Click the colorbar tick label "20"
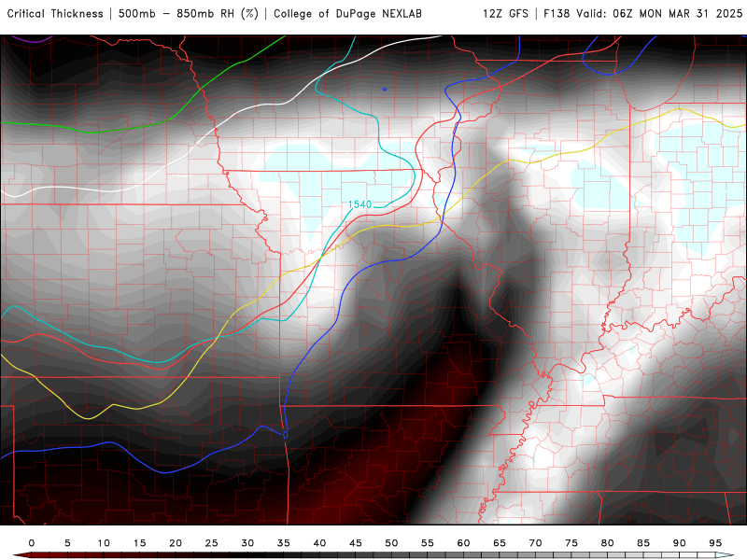Viewport: 747px width, 560px height. [176, 543]
